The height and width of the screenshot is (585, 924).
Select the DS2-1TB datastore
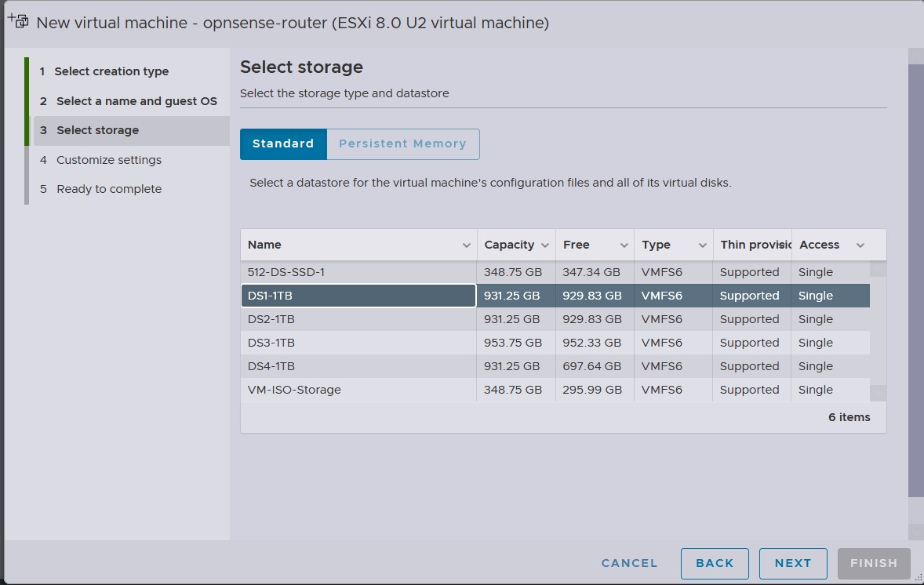(358, 319)
